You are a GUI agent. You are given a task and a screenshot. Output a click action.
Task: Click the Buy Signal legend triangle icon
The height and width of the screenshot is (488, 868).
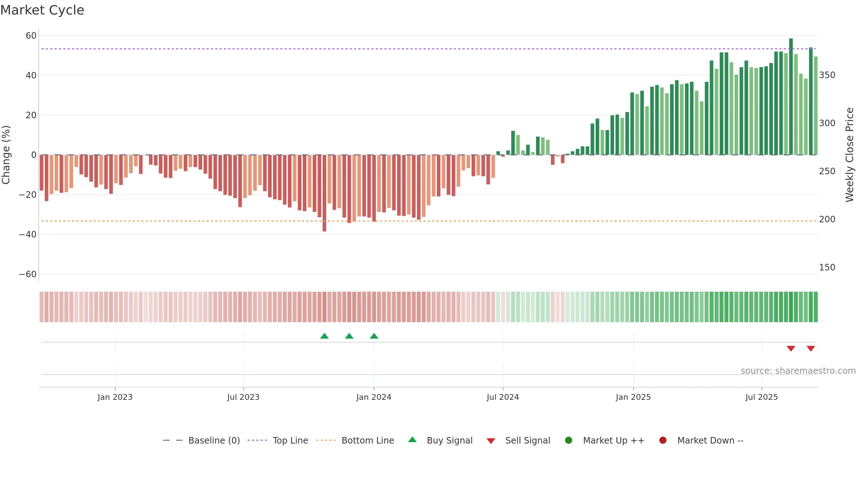(412, 440)
